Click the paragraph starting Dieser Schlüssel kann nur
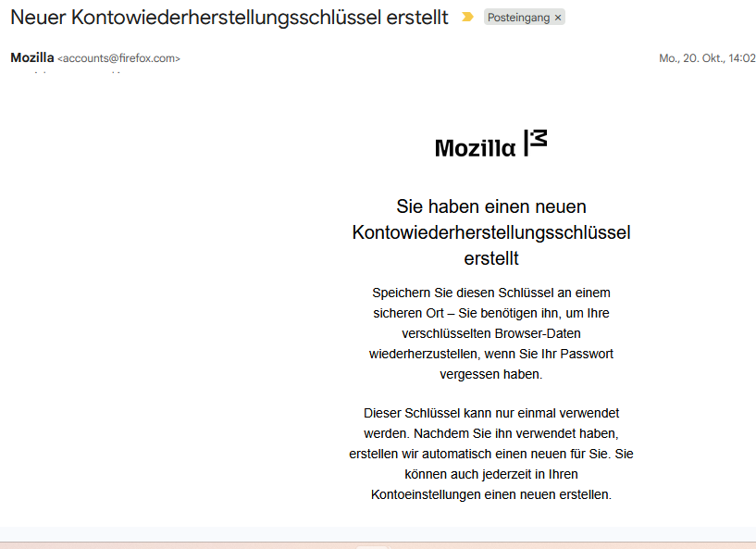 click(491, 454)
